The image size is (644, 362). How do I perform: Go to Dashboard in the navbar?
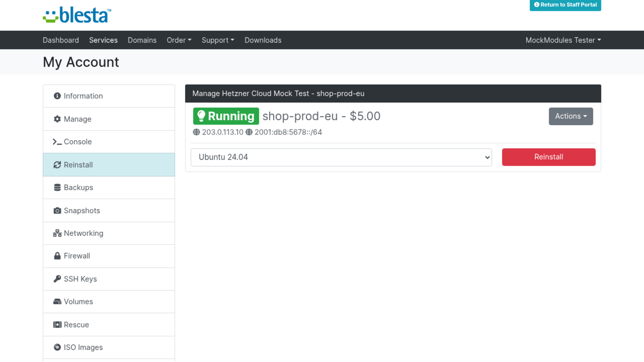click(61, 40)
